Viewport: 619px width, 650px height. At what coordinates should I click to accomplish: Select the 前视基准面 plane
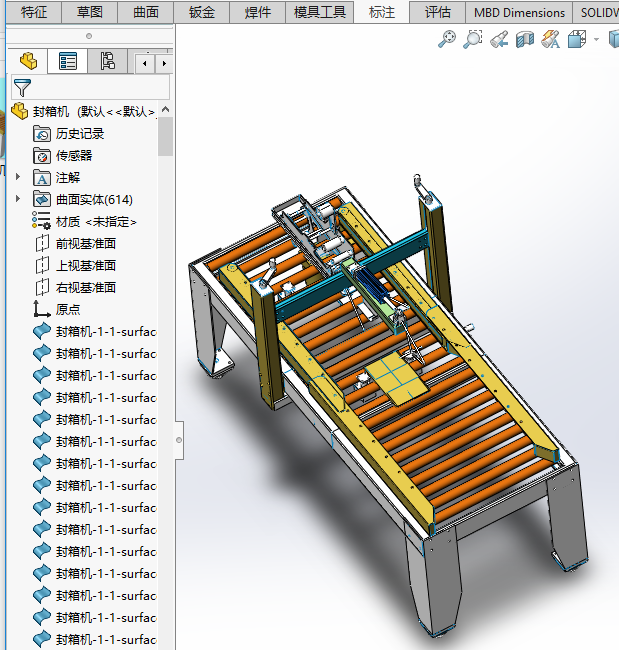coord(86,243)
